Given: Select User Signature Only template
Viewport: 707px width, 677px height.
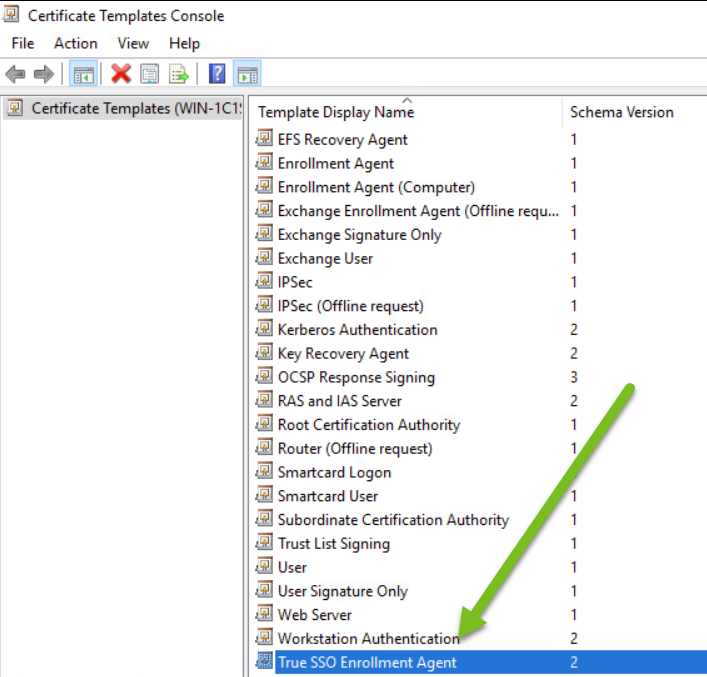Looking at the screenshot, I should (343, 591).
